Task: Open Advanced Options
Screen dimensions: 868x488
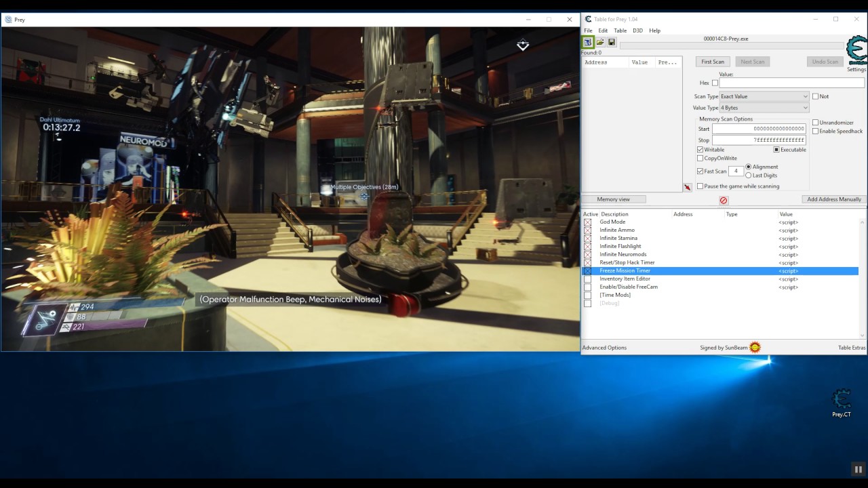Action: (604, 348)
